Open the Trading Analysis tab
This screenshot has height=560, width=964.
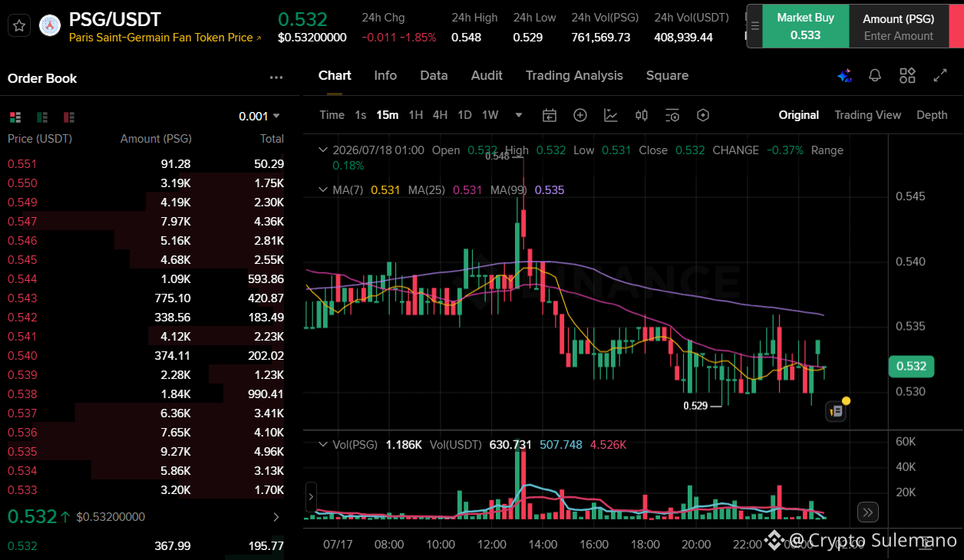tap(574, 75)
